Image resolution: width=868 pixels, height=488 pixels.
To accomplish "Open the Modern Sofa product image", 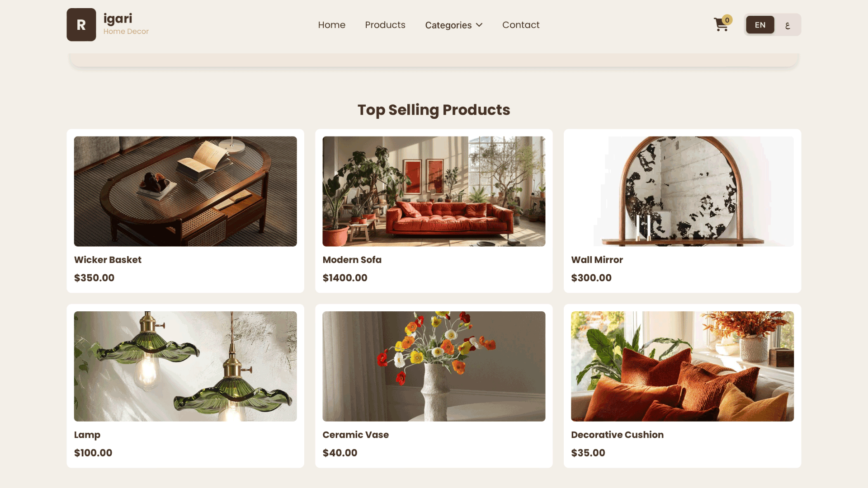I will (434, 191).
